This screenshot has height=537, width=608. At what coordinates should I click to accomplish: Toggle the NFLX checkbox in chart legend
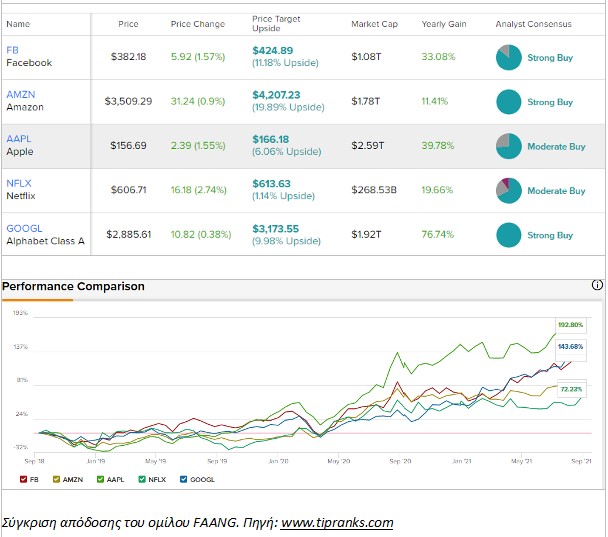pos(142,479)
